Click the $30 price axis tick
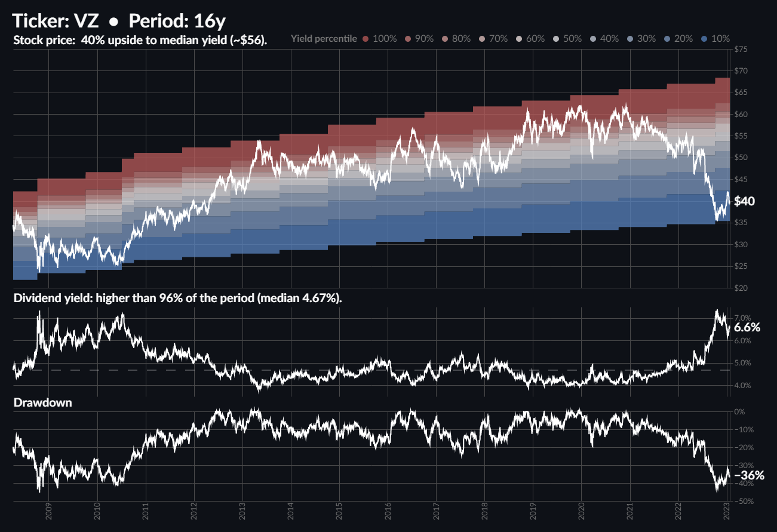The width and height of the screenshot is (777, 532). (741, 244)
